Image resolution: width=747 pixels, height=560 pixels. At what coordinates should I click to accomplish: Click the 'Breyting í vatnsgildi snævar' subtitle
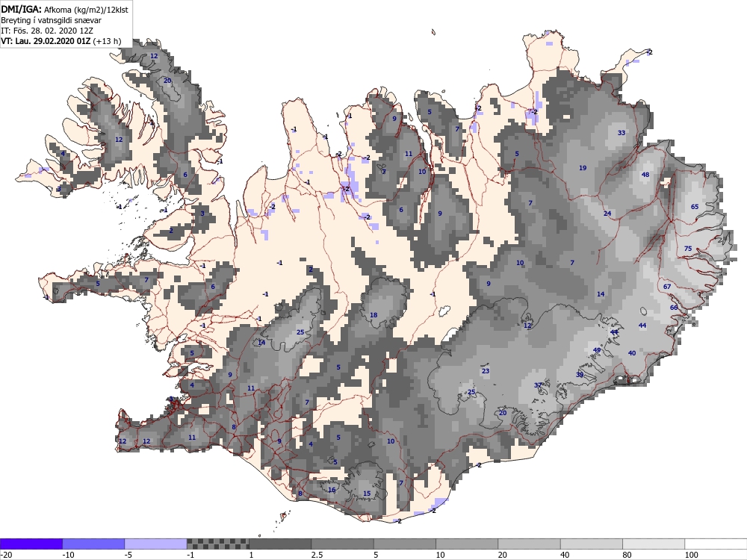(51, 20)
